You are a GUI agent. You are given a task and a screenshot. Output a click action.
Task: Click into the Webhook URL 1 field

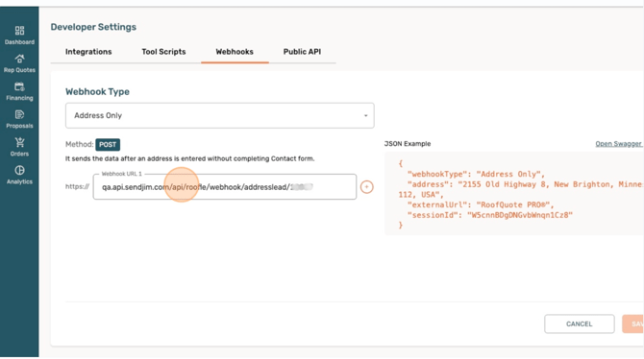225,187
